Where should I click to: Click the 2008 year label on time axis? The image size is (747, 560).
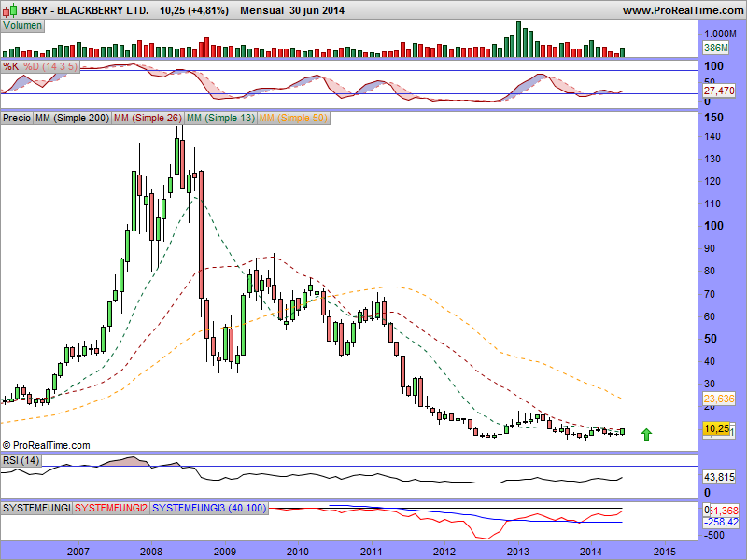pos(151,552)
